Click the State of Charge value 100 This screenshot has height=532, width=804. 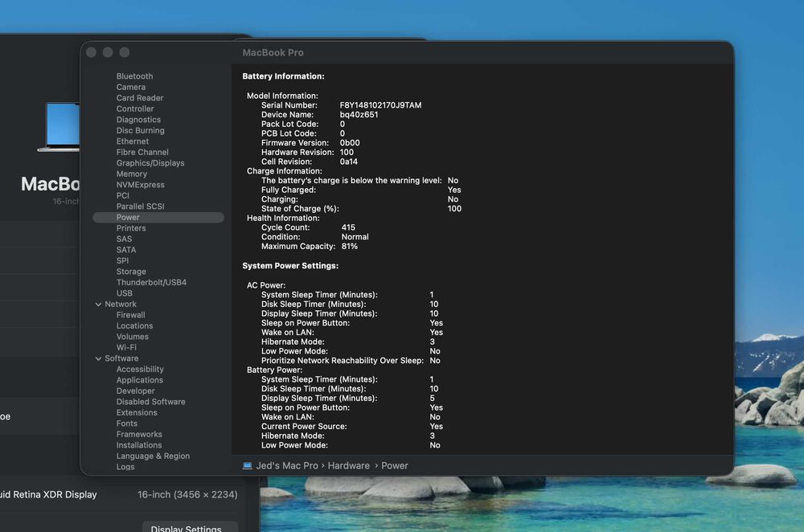(454, 209)
